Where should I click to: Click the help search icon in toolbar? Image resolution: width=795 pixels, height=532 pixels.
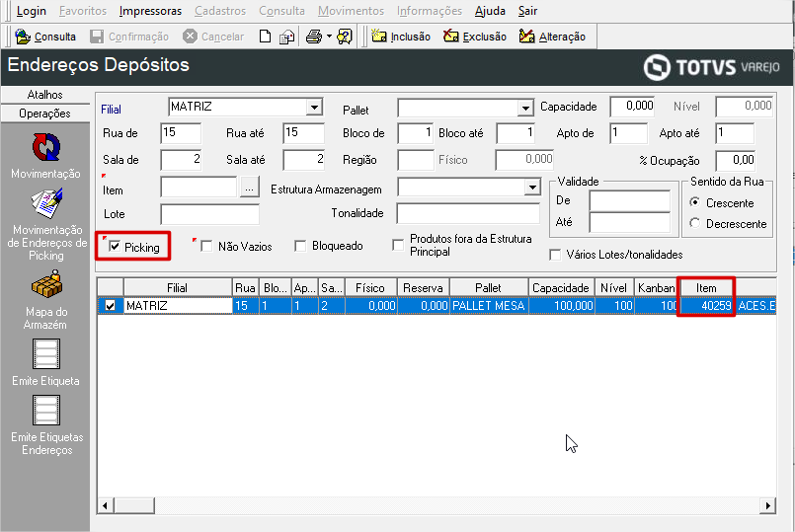point(345,37)
